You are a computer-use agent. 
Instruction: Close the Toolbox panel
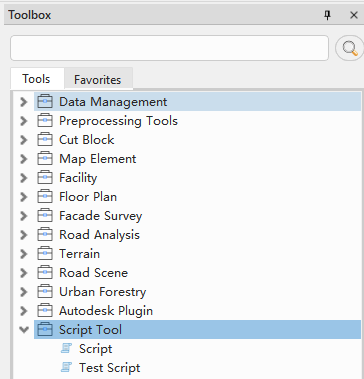pos(354,15)
